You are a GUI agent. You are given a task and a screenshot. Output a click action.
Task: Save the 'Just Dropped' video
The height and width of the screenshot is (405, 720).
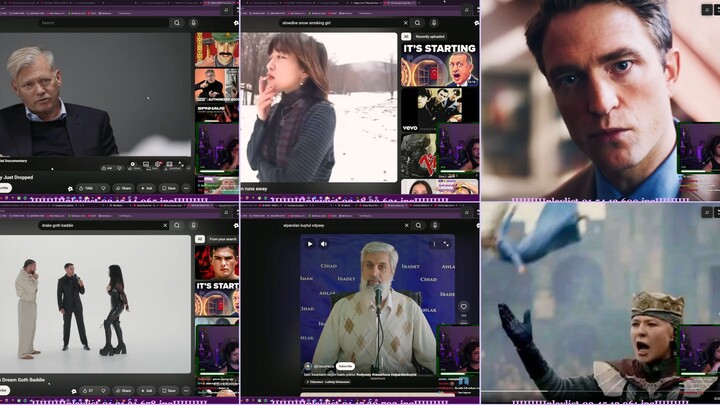click(169, 188)
